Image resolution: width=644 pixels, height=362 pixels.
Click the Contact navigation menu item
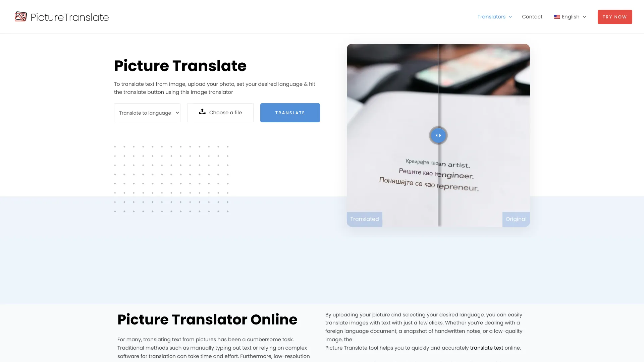[532, 16]
